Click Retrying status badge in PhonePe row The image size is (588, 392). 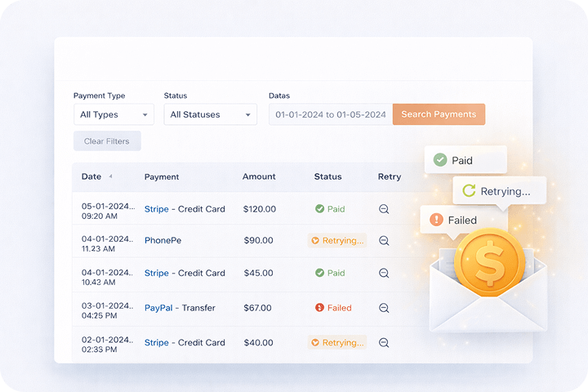(336, 241)
